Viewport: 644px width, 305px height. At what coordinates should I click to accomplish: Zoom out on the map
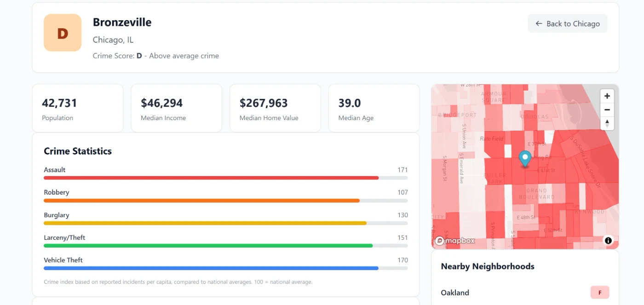[607, 110]
